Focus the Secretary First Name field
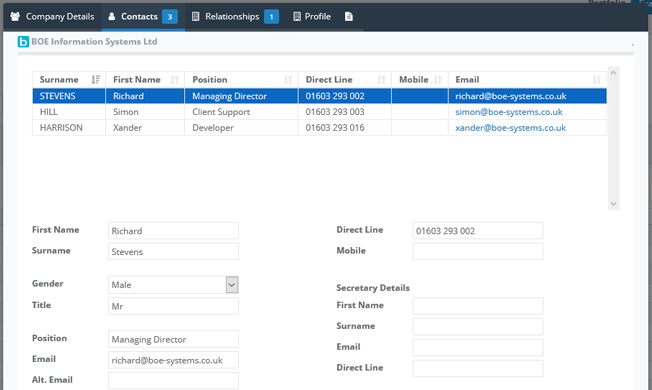Screen dimensions: 652x390 pyautogui.click(x=478, y=306)
